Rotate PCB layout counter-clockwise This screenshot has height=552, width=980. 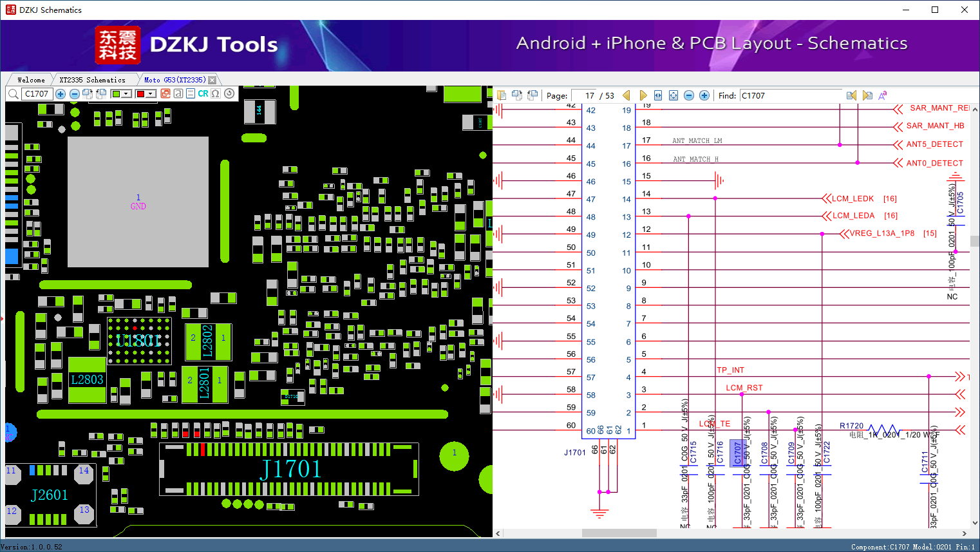(101, 94)
